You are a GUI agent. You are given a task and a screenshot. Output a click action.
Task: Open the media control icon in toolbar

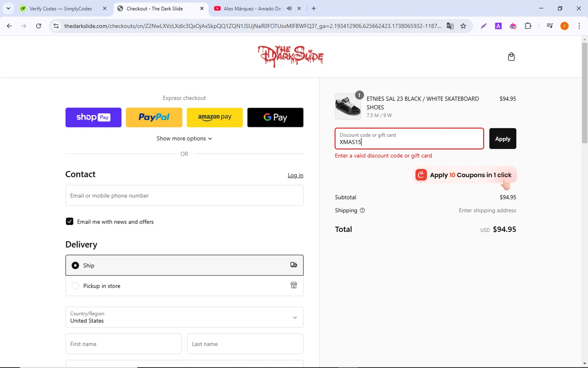[x=550, y=26]
